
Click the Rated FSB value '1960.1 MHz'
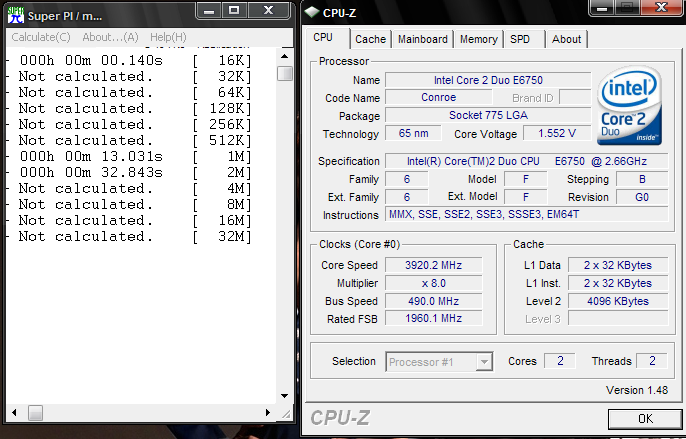434,318
